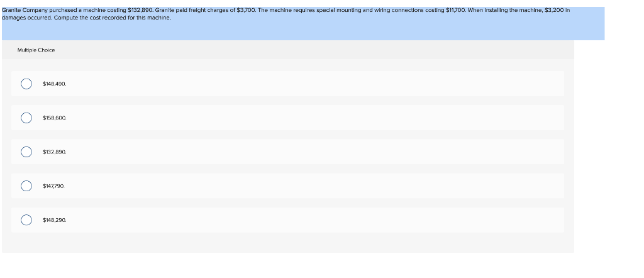Screen dimensions: 644x278
Task: Click the answer text $148,290.
Action: pos(54,220)
